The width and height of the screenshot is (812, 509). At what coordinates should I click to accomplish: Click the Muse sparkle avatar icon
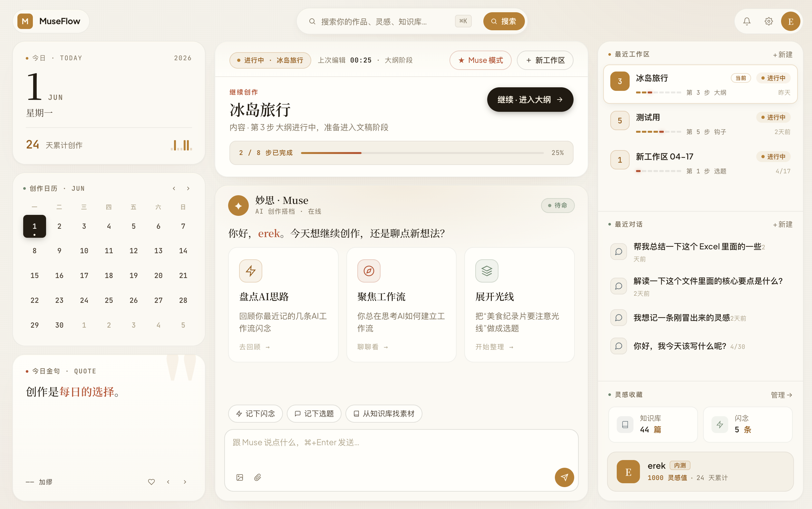(238, 205)
